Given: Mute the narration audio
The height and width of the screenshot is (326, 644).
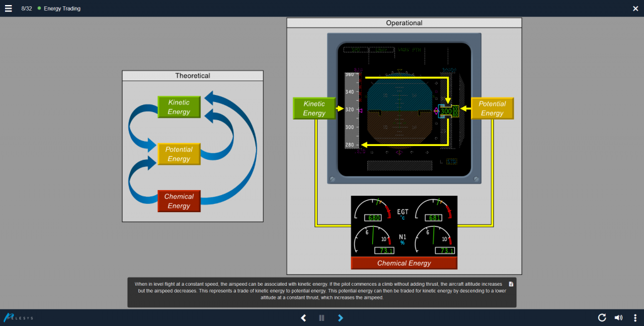Looking at the screenshot, I should (x=618, y=318).
